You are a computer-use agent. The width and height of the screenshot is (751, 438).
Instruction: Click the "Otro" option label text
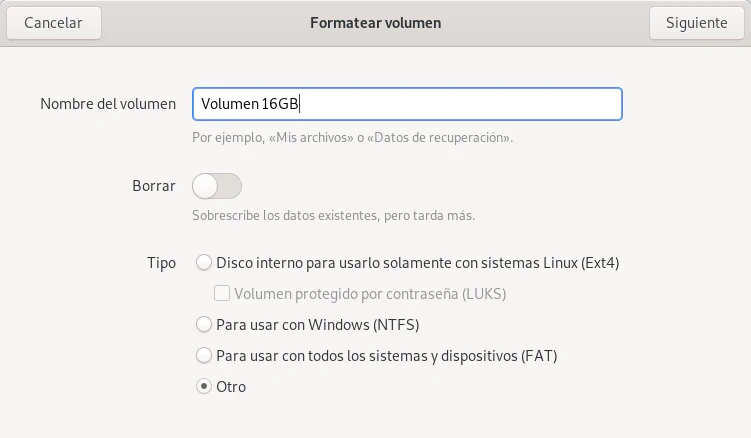pos(231,386)
